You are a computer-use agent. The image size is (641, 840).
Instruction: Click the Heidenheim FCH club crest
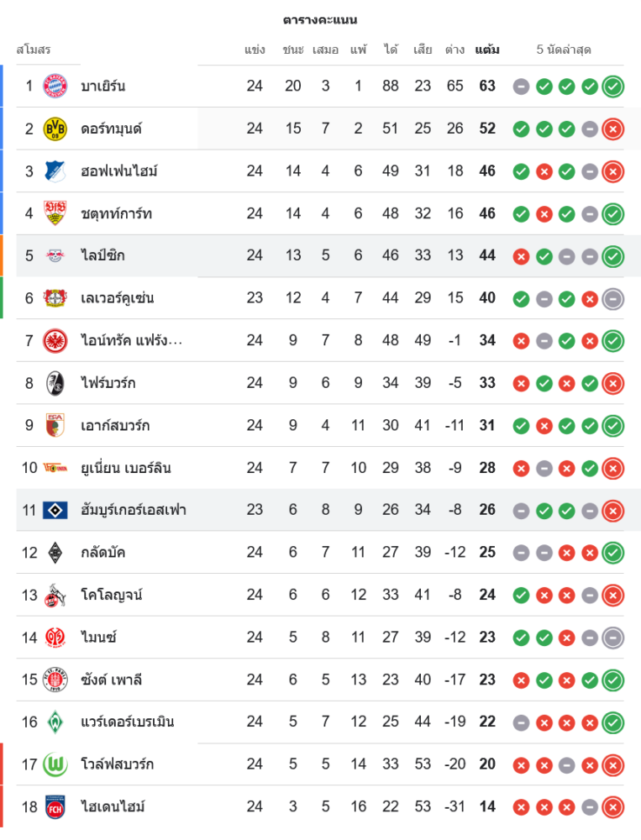(55, 806)
